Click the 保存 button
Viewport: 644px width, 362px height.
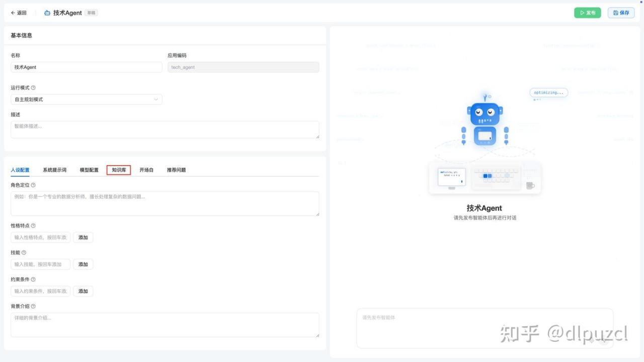(x=621, y=13)
